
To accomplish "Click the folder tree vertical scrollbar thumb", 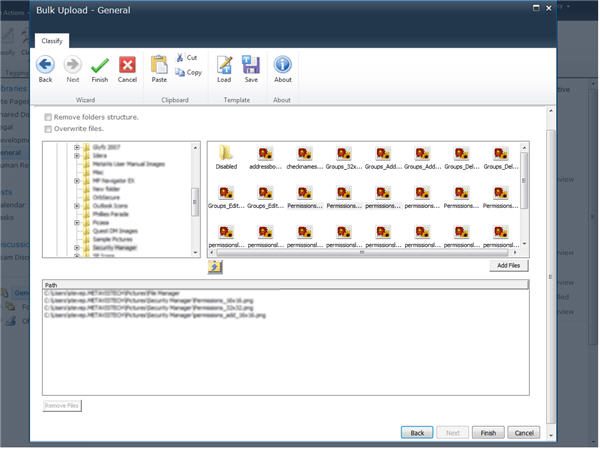I will 195,202.
